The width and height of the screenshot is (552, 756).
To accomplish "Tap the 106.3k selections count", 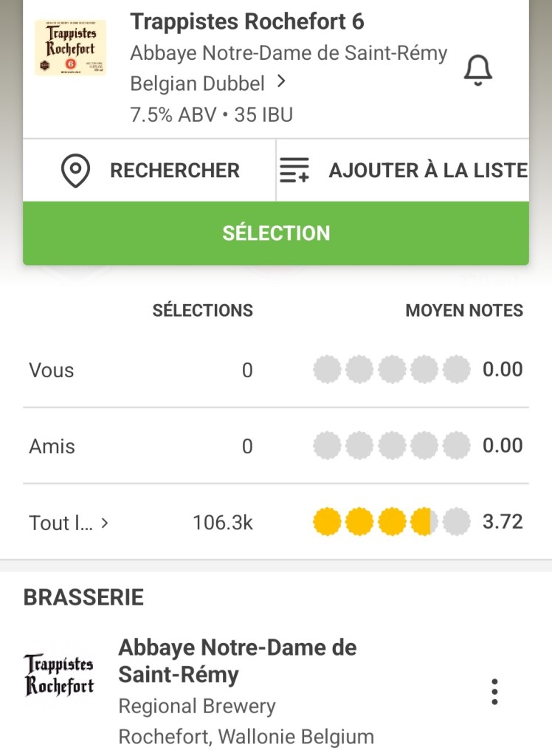I will tap(223, 523).
